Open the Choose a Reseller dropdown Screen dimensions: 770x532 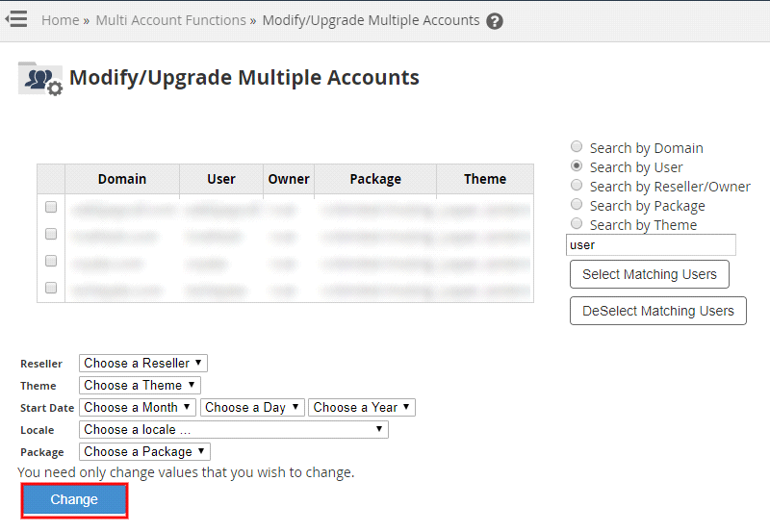[142, 363]
